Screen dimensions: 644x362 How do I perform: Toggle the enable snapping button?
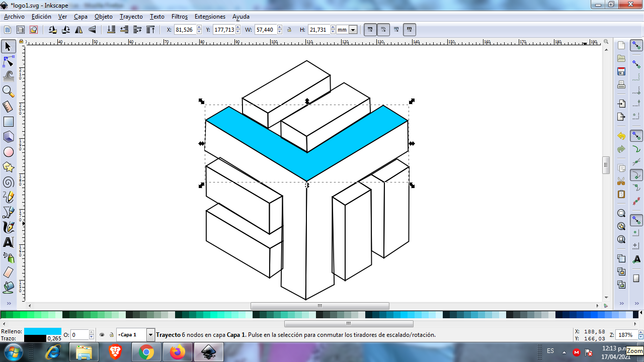coord(636,46)
